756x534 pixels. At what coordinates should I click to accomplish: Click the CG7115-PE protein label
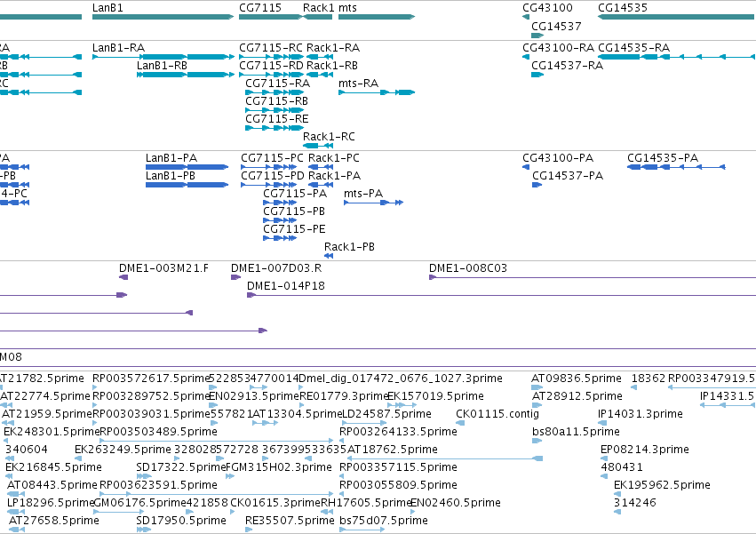pyautogui.click(x=294, y=229)
